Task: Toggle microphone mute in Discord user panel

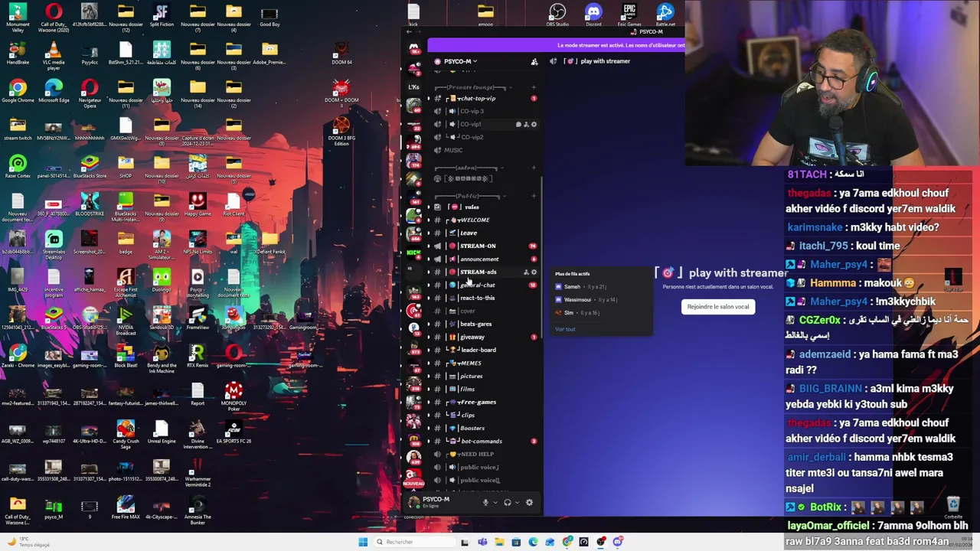Action: (x=485, y=503)
